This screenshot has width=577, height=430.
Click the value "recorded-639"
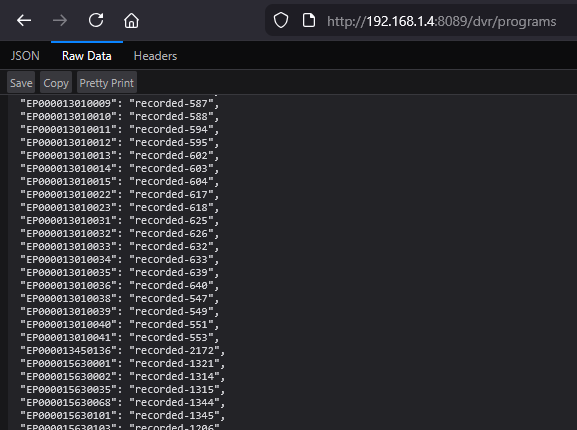pyautogui.click(x=171, y=273)
